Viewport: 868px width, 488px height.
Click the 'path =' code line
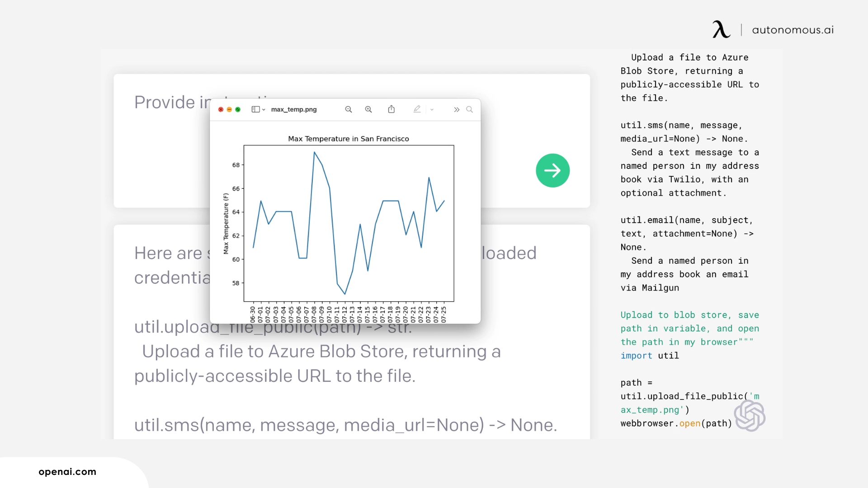(637, 383)
